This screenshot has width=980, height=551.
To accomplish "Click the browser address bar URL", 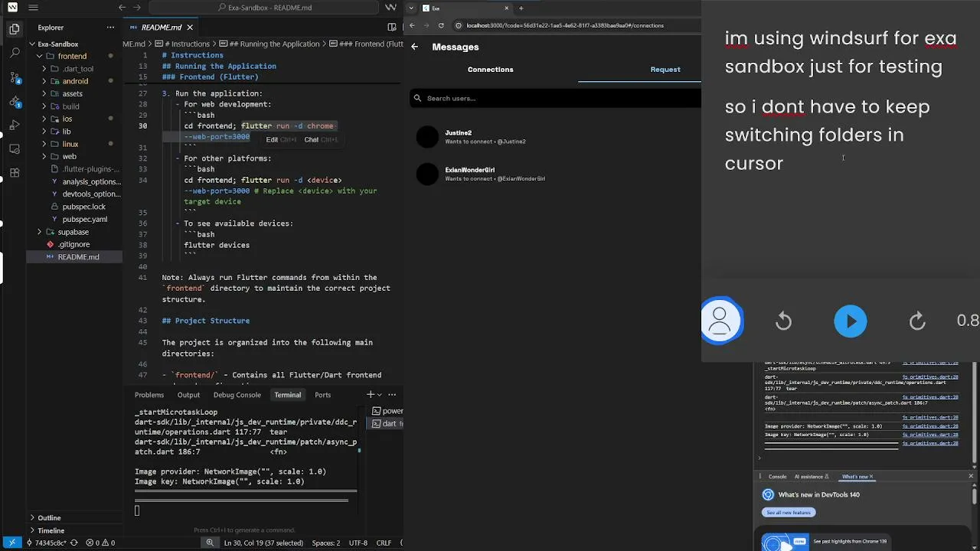I will (565, 25).
